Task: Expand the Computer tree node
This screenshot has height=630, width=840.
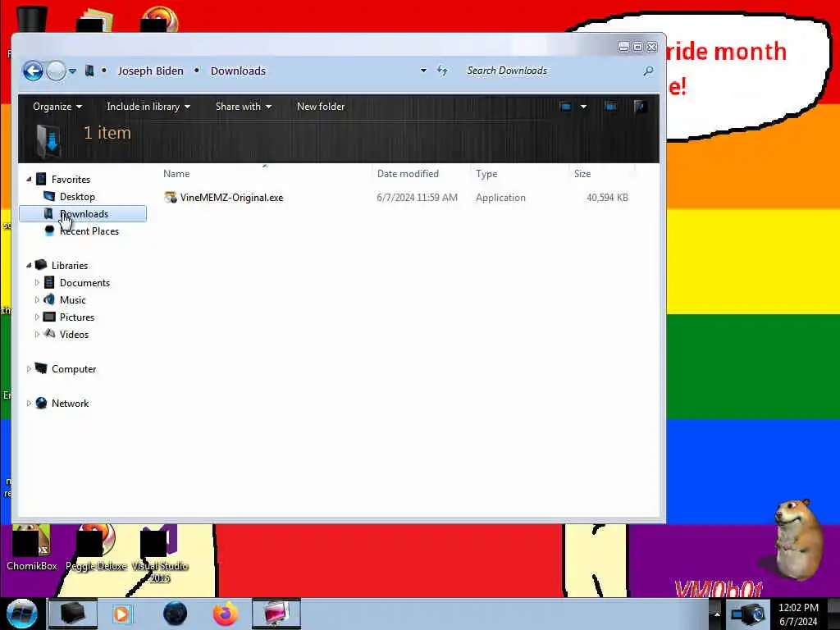Action: tap(29, 368)
